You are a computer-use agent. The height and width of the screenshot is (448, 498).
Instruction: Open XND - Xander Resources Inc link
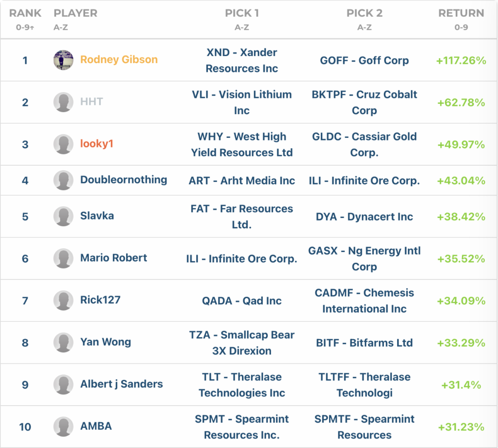point(242,60)
